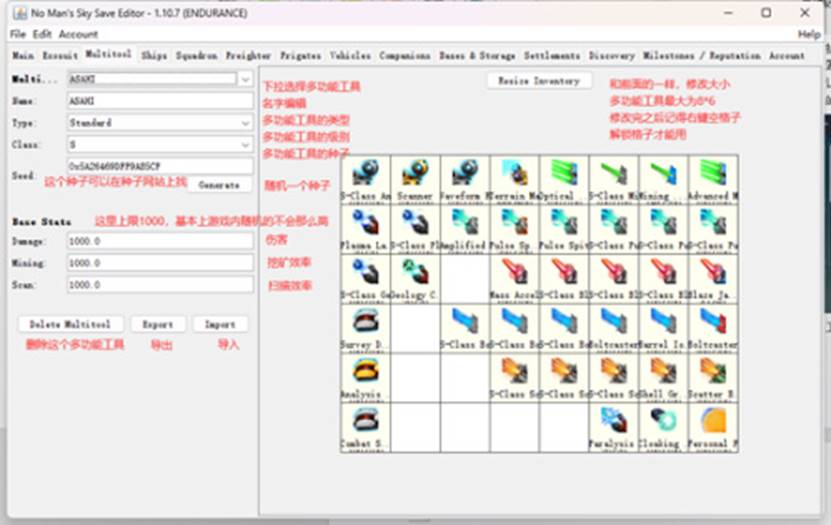Viewport: 831px width, 525px height.
Task: Select the Optical Drill upgrade icon
Action: pos(564,179)
